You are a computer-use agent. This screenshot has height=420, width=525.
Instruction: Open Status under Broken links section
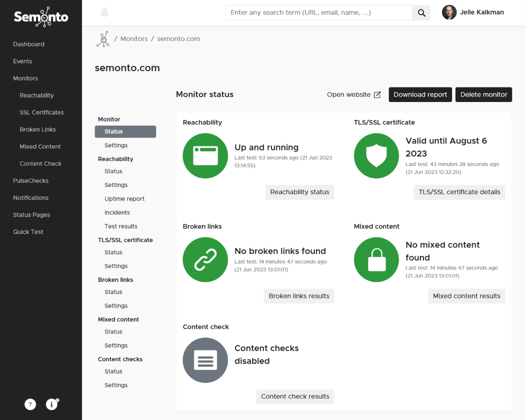[x=113, y=291]
